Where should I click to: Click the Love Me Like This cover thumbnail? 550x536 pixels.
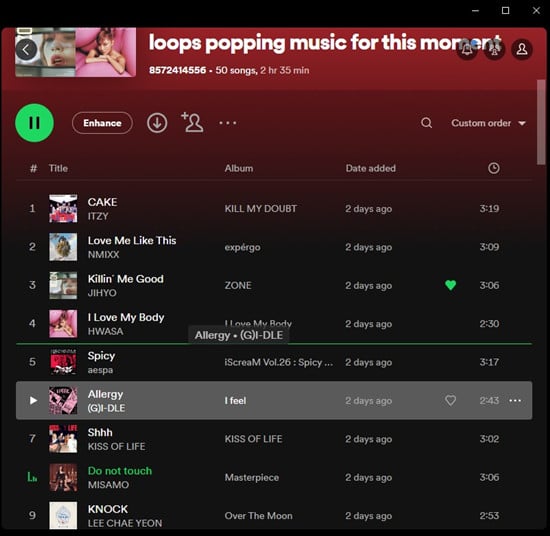point(63,247)
